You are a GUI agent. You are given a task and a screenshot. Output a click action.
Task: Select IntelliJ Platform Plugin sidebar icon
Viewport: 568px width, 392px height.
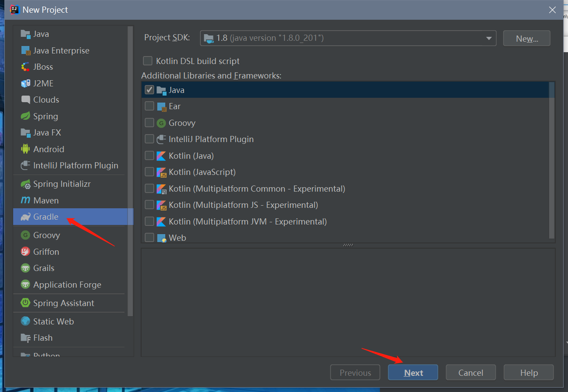(x=25, y=165)
